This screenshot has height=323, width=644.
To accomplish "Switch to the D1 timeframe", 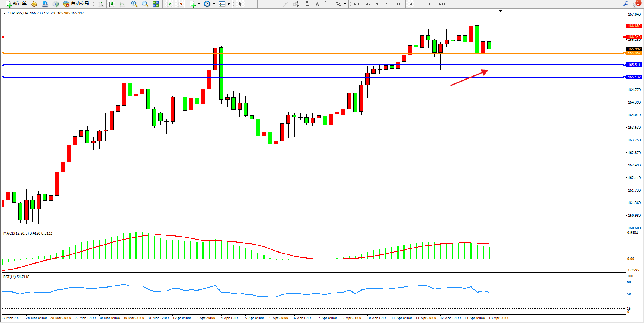I will click(421, 4).
